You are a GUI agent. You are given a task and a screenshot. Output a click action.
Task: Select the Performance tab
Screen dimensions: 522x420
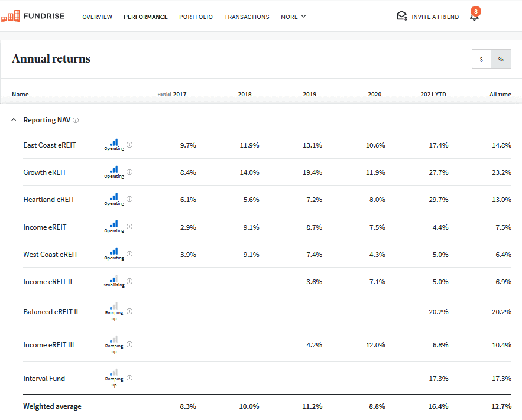(145, 17)
